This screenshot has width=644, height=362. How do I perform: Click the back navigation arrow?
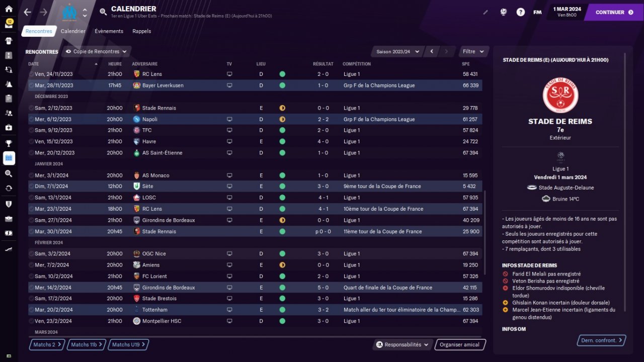27,12
